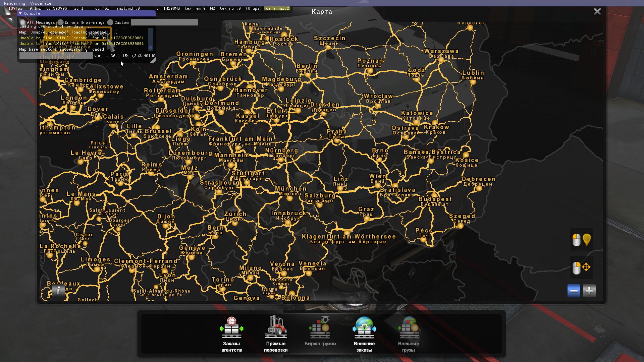
Task: Open Прямые перевозки freight market
Action: (276, 334)
